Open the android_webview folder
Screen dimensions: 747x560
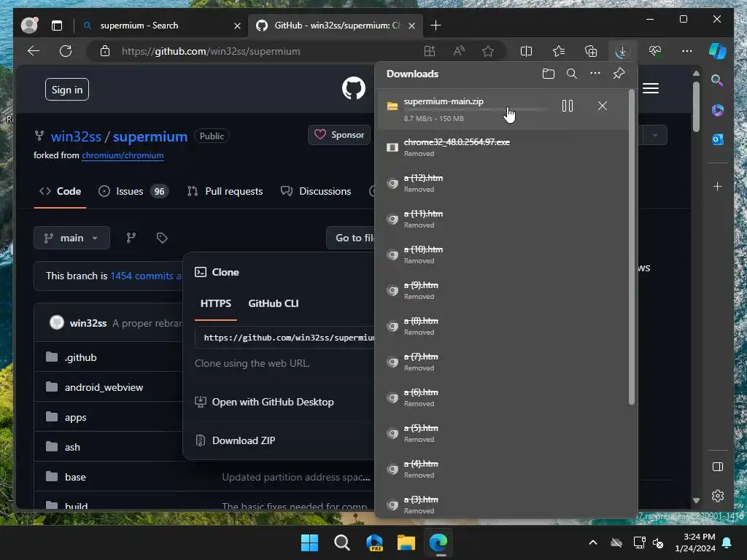point(104,388)
